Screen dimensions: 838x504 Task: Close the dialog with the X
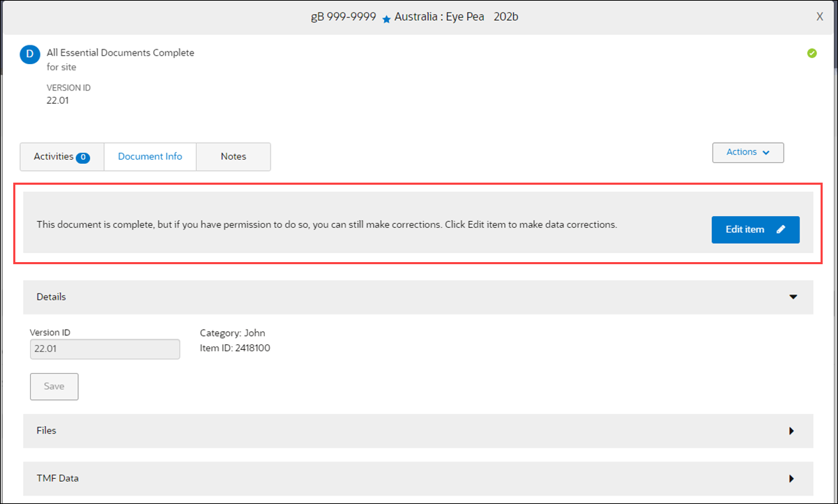[x=820, y=16]
